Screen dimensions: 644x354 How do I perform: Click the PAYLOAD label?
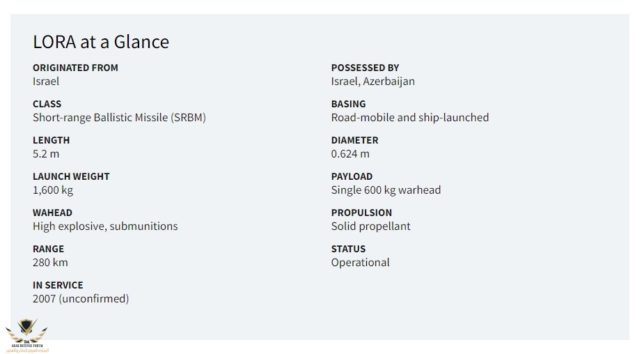pos(352,176)
